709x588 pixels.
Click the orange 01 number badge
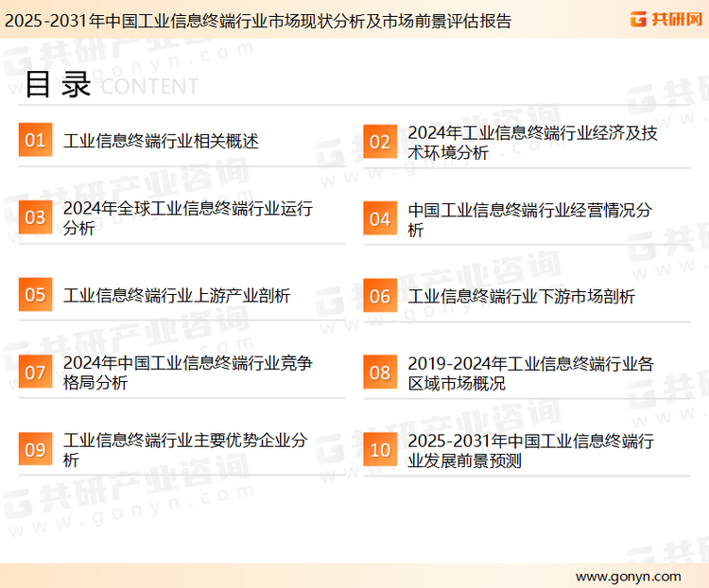tap(35, 140)
